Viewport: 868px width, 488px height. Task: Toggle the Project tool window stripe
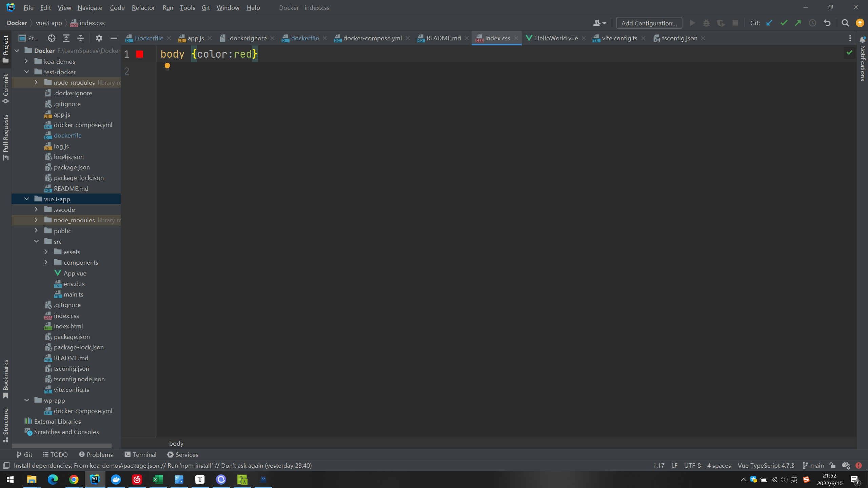point(5,49)
